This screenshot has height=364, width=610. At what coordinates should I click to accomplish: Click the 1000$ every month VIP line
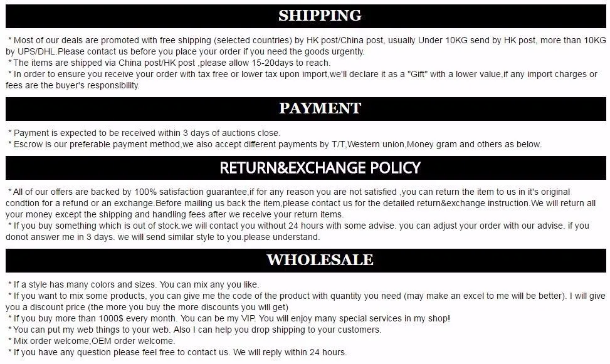point(229,318)
